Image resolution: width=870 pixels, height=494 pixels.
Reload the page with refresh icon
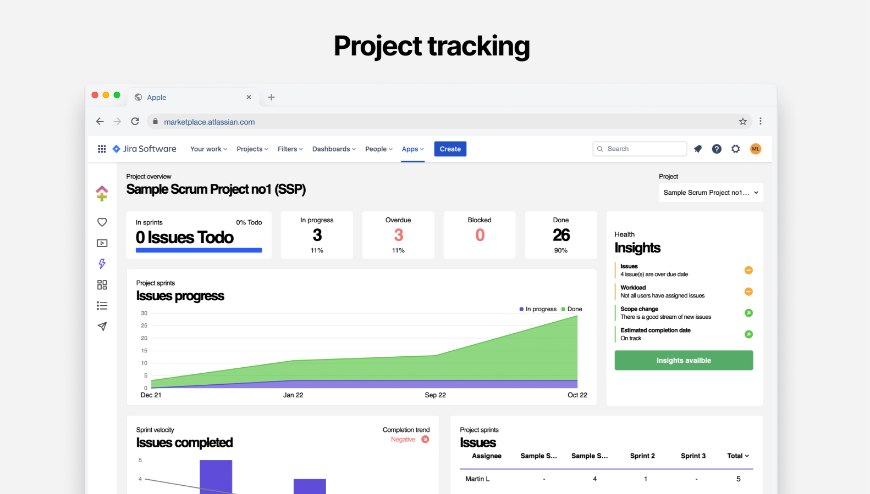point(135,122)
